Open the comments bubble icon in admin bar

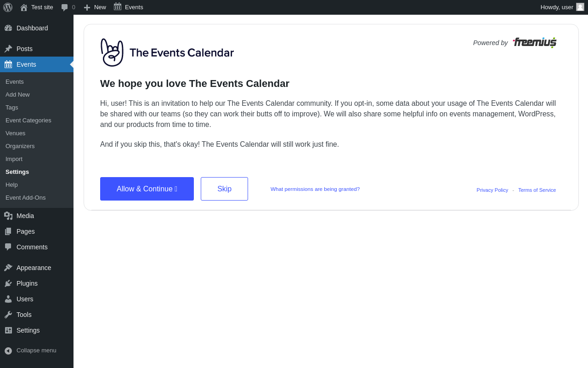(65, 7)
